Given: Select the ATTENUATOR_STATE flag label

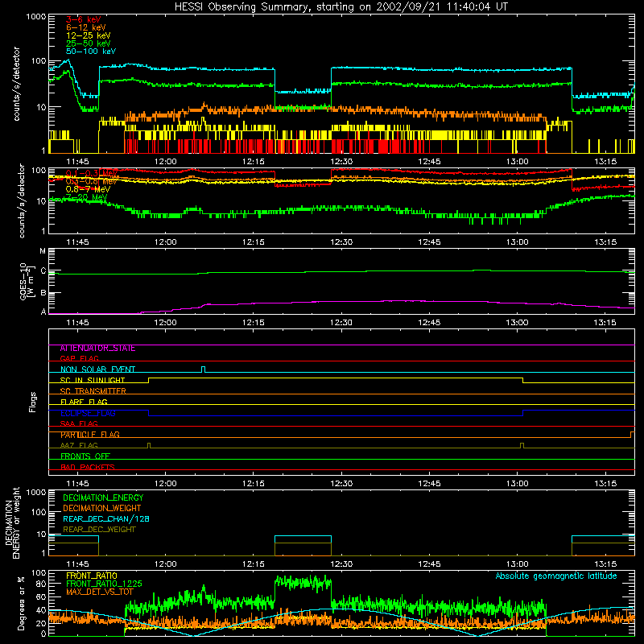Looking at the screenshot, I should pos(97,349).
